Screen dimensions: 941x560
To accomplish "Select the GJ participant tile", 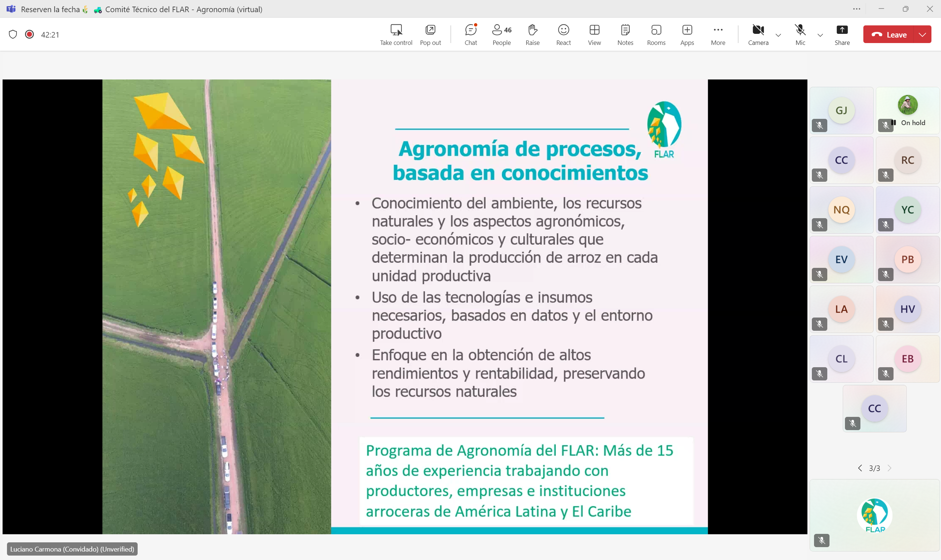I will click(x=841, y=111).
